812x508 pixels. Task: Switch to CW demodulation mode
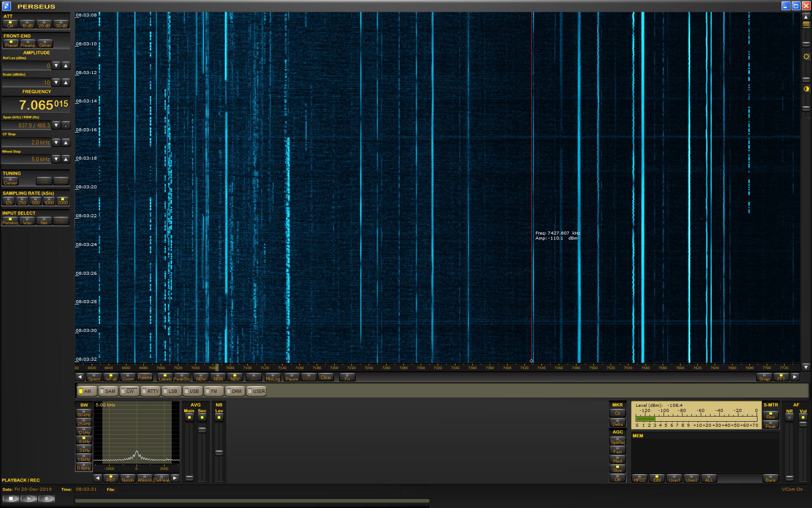point(129,391)
